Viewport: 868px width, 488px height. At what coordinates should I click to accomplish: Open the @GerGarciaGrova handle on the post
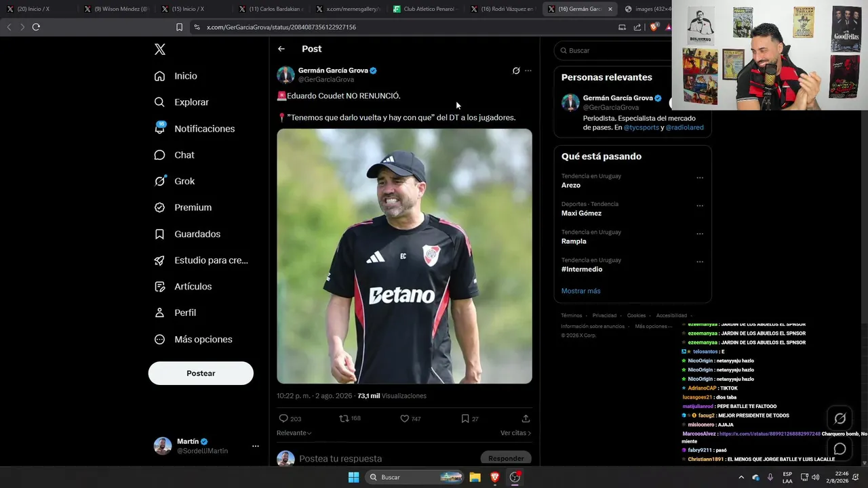coord(326,80)
